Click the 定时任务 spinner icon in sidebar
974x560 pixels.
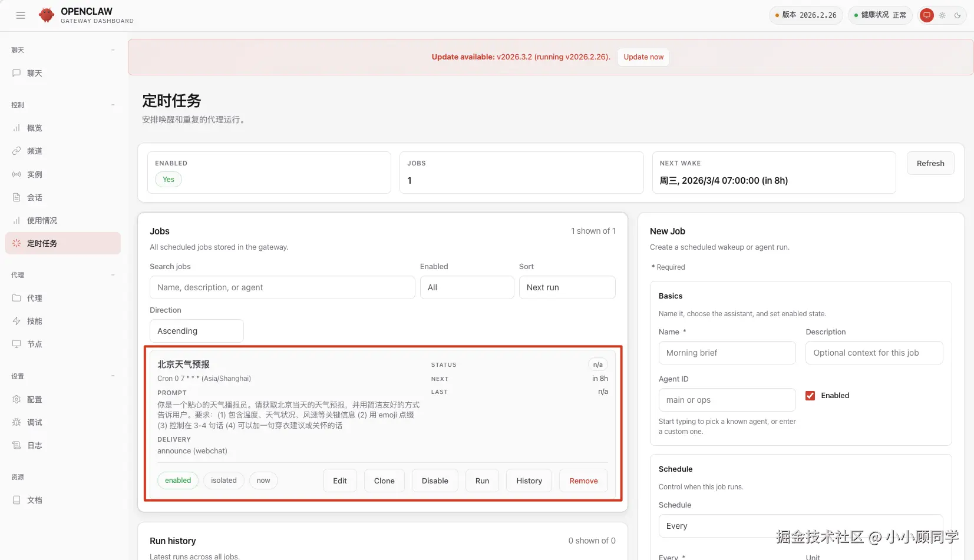[x=16, y=243]
